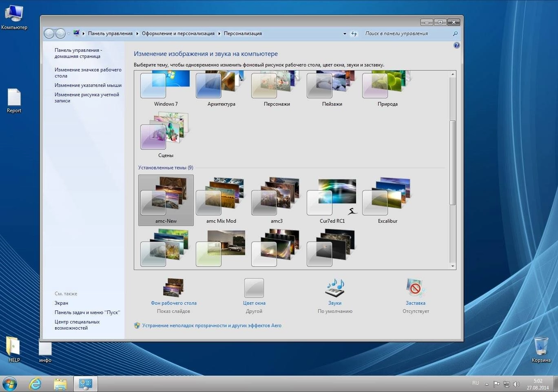Select the Excalibur theme
Image resolution: width=558 pixels, height=392 pixels.
point(387,200)
